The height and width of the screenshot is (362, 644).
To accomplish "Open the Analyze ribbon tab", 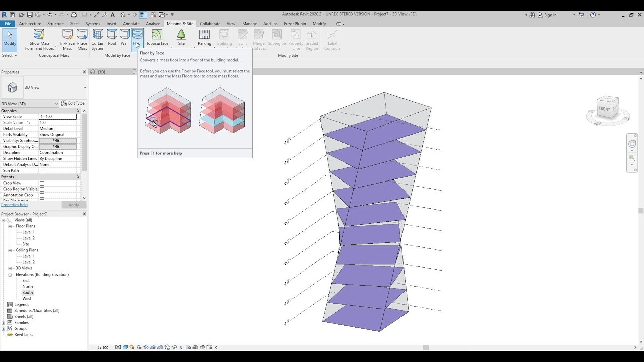I will click(153, 24).
